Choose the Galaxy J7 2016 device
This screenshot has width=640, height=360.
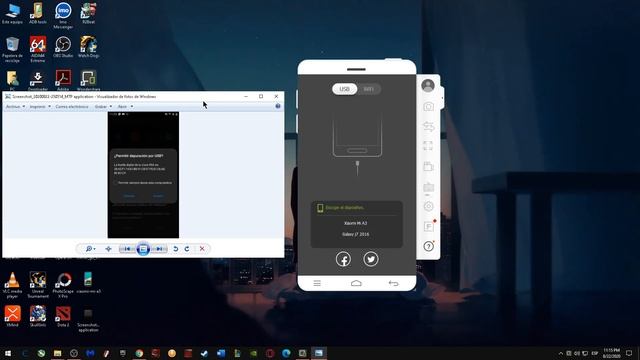tap(356, 234)
